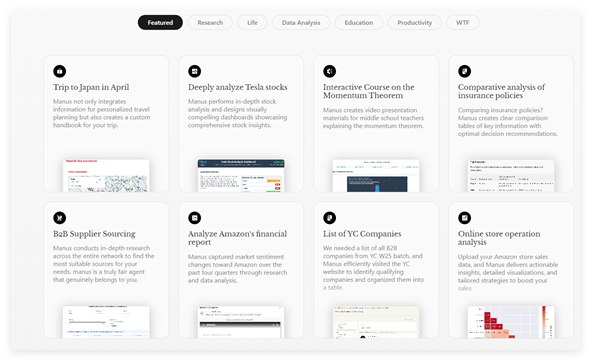Click the document icon above insurance policies title

[x=464, y=71]
